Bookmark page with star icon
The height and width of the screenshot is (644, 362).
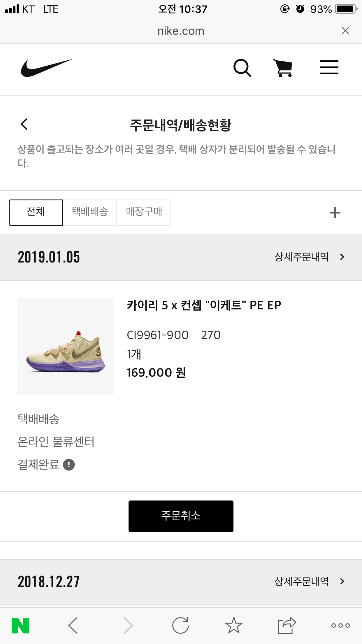click(234, 626)
